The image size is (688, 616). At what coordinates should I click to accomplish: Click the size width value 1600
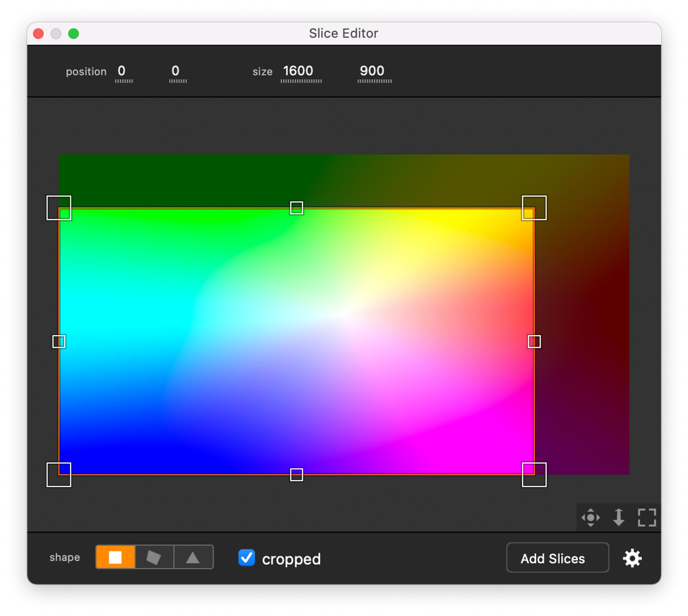pyautogui.click(x=298, y=71)
